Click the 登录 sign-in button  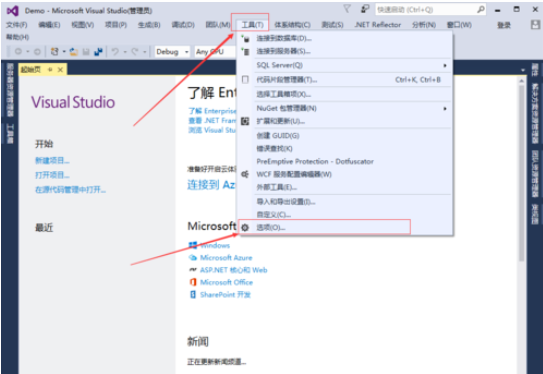pyautogui.click(x=504, y=25)
